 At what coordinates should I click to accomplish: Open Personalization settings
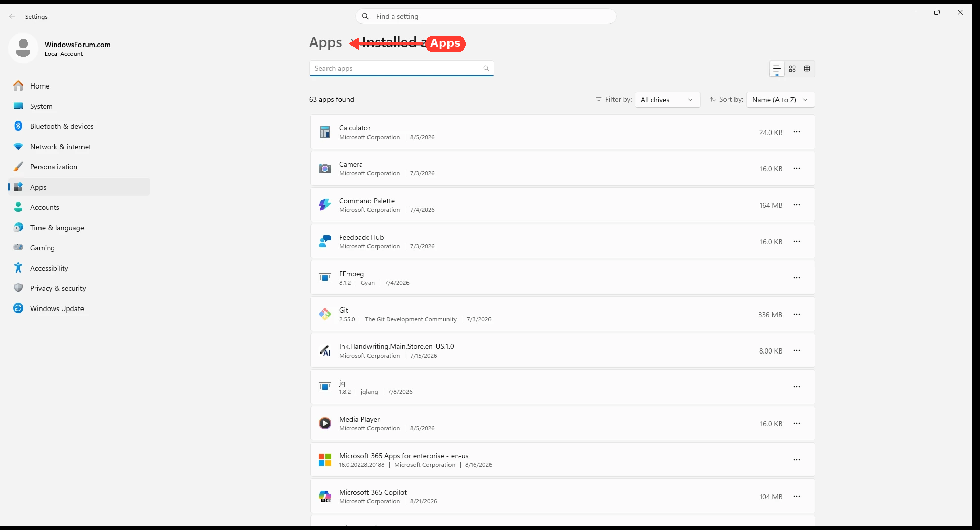click(79, 167)
